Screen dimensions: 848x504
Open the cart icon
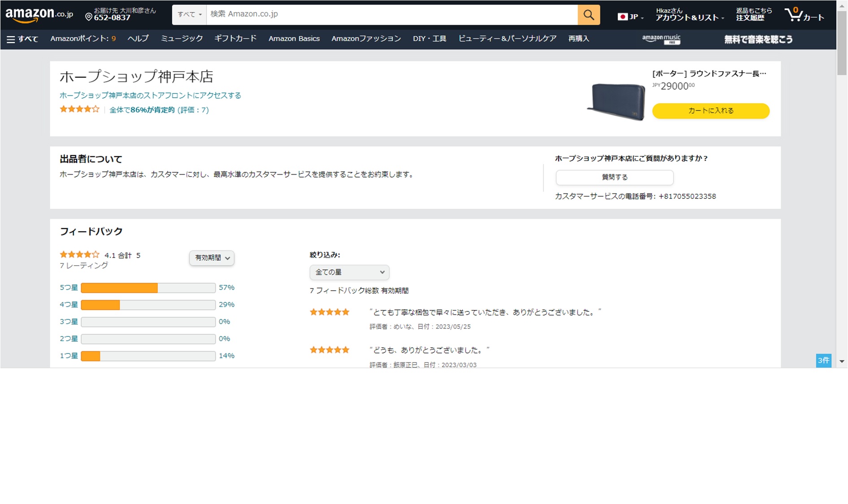pyautogui.click(x=805, y=15)
